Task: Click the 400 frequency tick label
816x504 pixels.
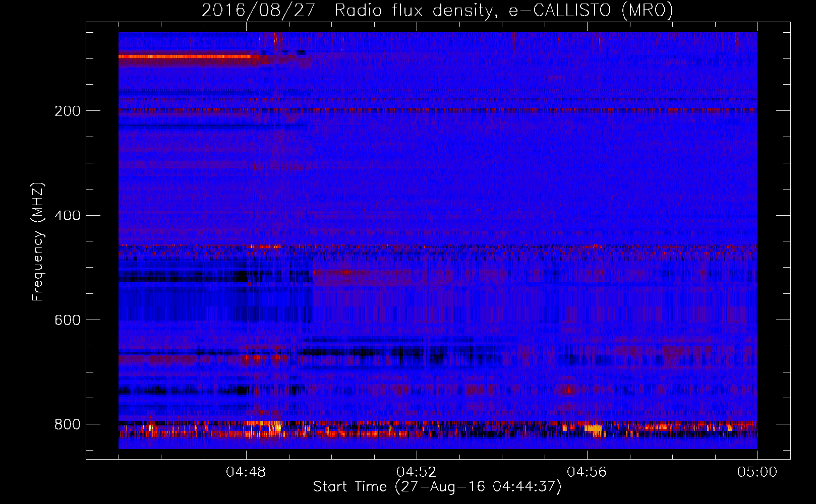Action: [68, 216]
